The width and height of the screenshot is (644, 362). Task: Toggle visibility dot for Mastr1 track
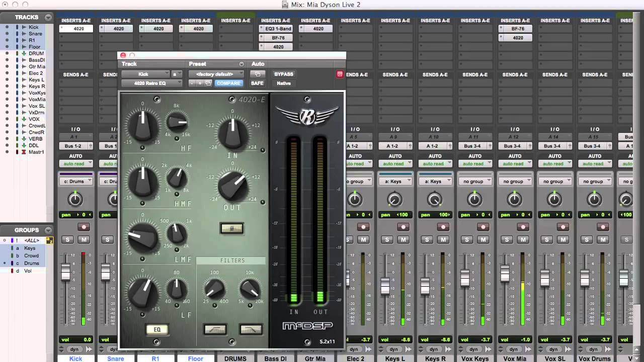point(7,152)
